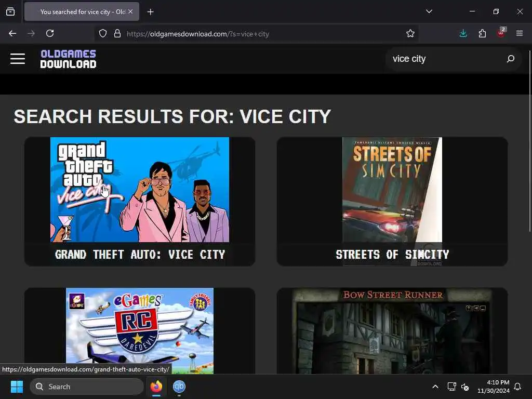This screenshot has height=399, width=532.
Task: Open the eGames RC Daredevil cover image
Action: pyautogui.click(x=140, y=331)
